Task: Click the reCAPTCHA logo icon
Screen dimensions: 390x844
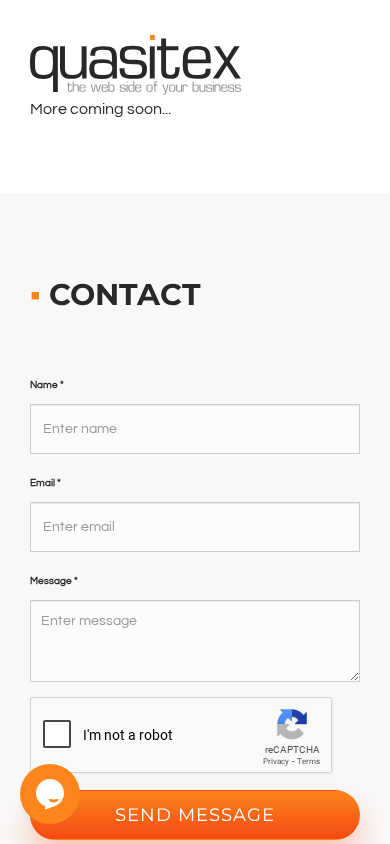Action: [x=292, y=725]
